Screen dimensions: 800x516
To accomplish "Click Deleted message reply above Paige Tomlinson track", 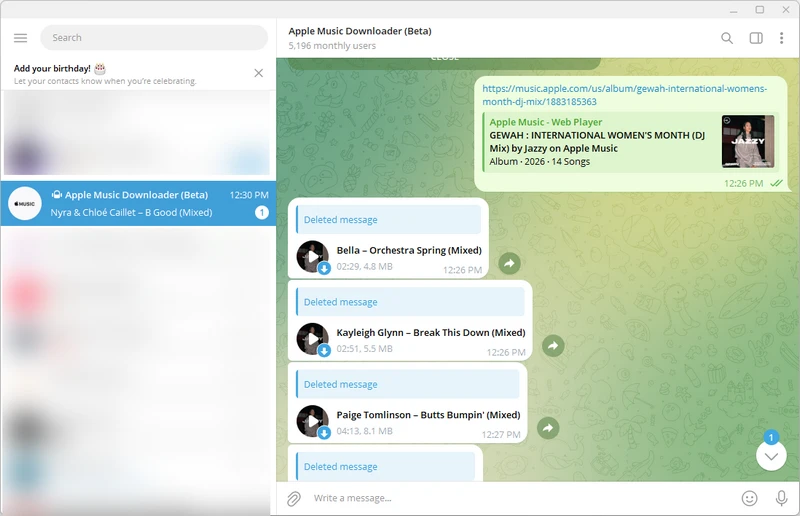I will [x=408, y=384].
